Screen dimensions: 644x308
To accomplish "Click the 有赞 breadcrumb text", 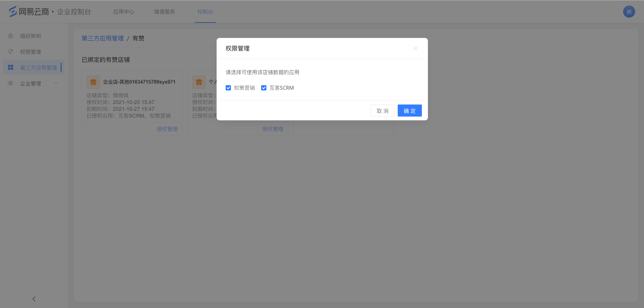I will click(138, 38).
